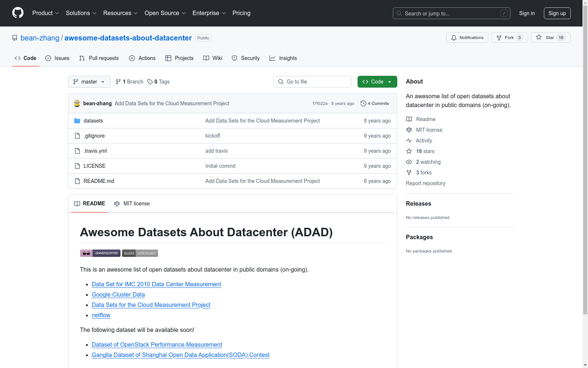Open the Readme link in About
Image resolution: width=588 pixels, height=368 pixels.
coord(426,119)
